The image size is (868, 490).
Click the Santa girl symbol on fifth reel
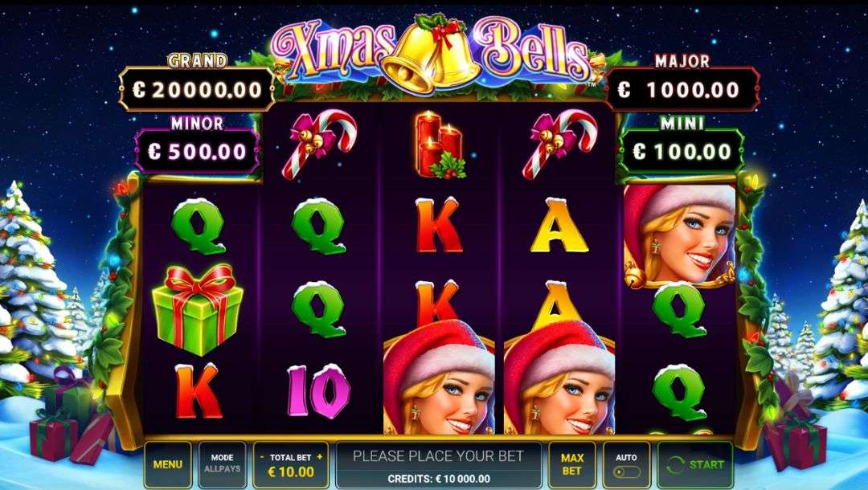pos(680,236)
